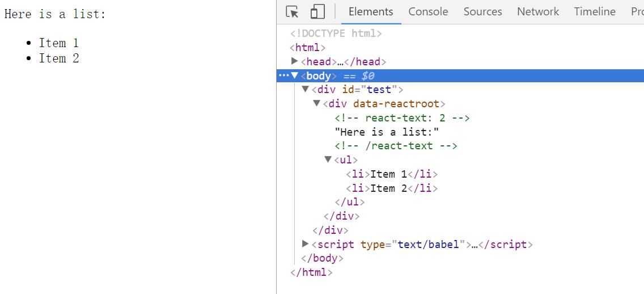Click the data-reactroot attribute
Screen dimensions: 644x294
pos(396,104)
